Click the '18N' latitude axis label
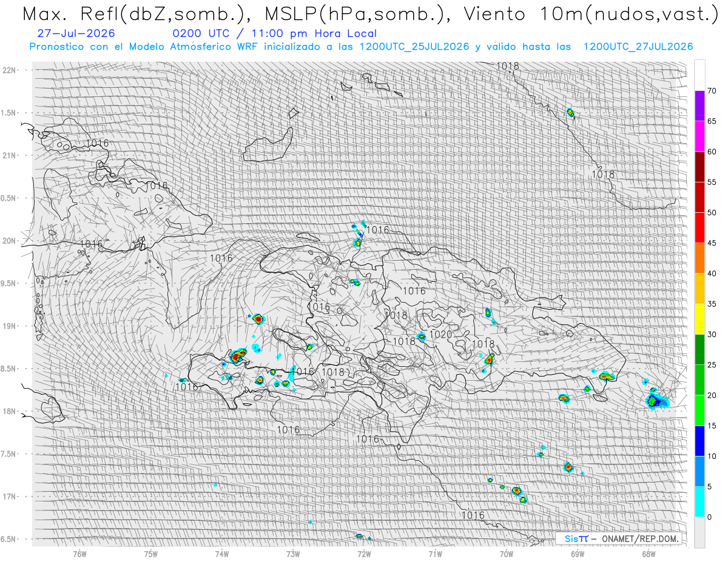Viewport: 728px width, 562px height. (x=8, y=411)
